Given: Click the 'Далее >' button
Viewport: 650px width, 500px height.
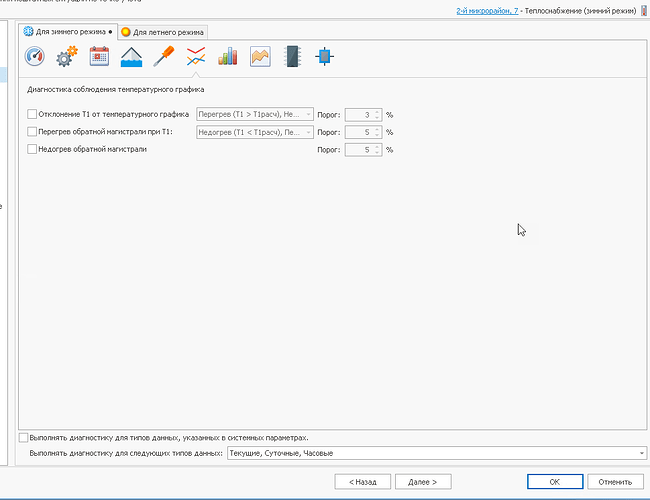Looking at the screenshot, I should click(422, 481).
